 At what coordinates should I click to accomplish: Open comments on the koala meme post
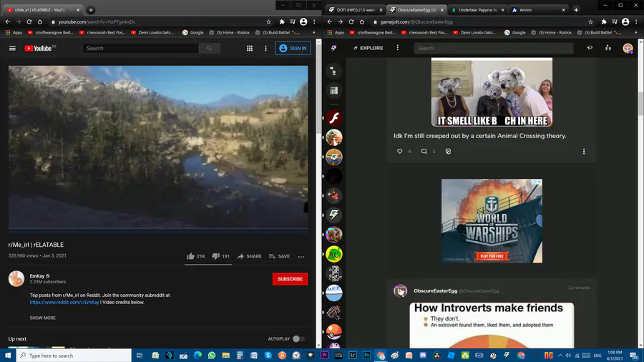click(x=424, y=152)
